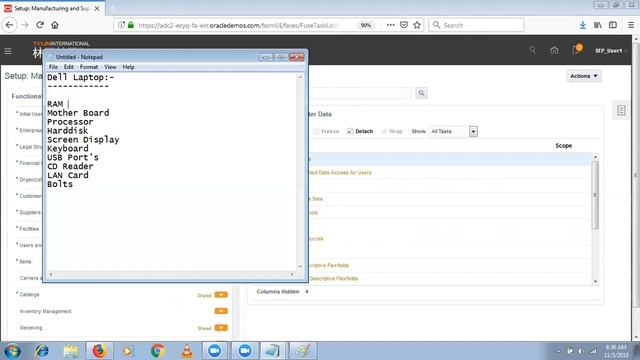Open Data Access for Users task link
Image resolution: width=640 pixels, height=360 pixels.
pos(340,173)
